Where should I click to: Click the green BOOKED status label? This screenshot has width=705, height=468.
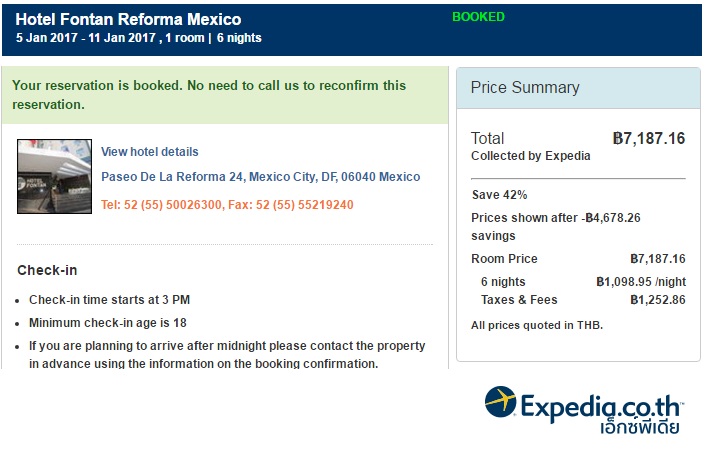pos(478,17)
